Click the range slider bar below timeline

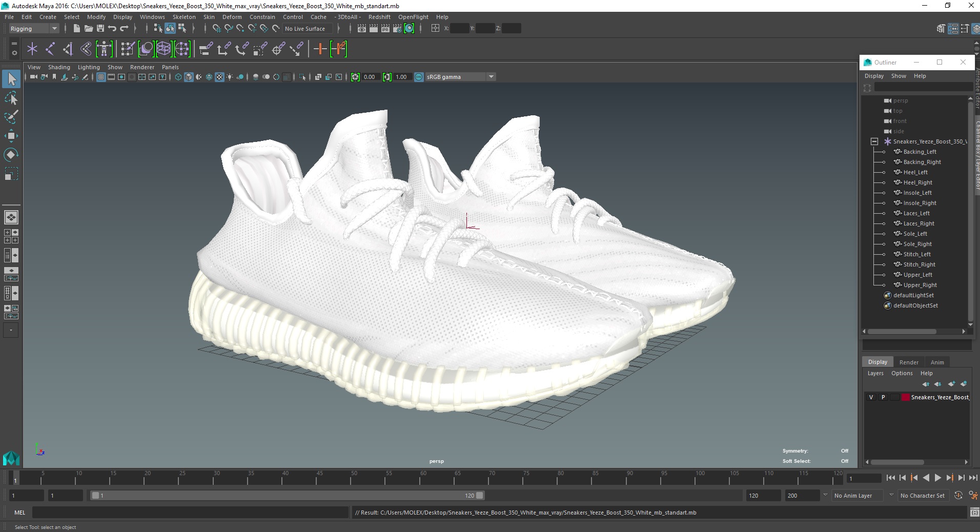pyautogui.click(x=287, y=496)
